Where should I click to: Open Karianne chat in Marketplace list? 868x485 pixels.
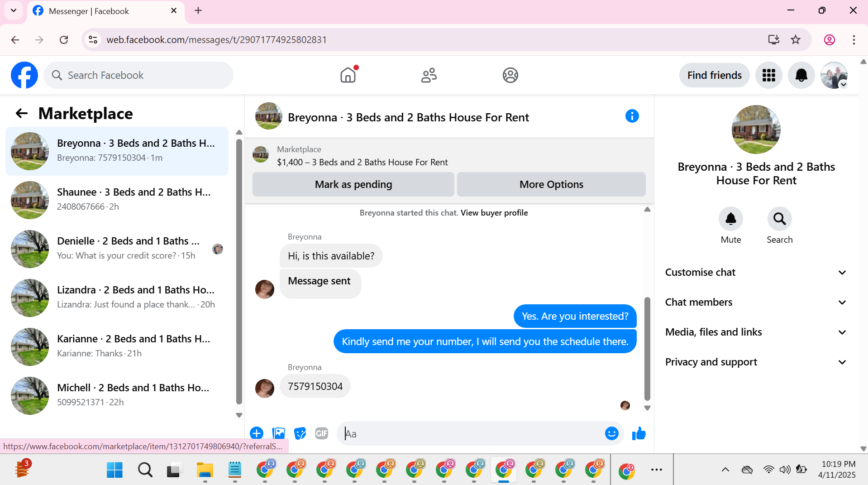tap(117, 346)
